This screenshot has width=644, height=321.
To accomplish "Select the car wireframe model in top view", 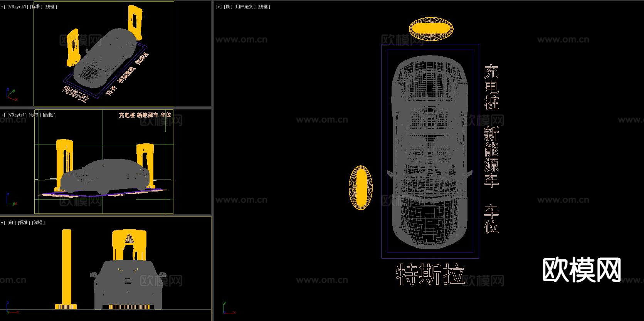I will [x=430, y=152].
